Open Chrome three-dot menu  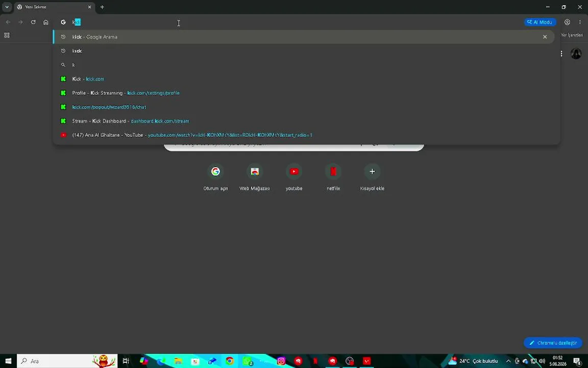coord(580,22)
